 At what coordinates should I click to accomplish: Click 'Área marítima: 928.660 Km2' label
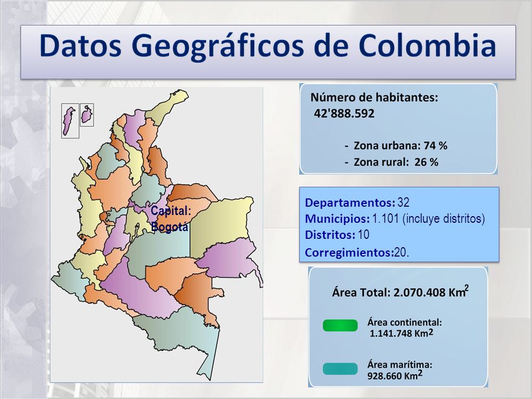coord(400,370)
